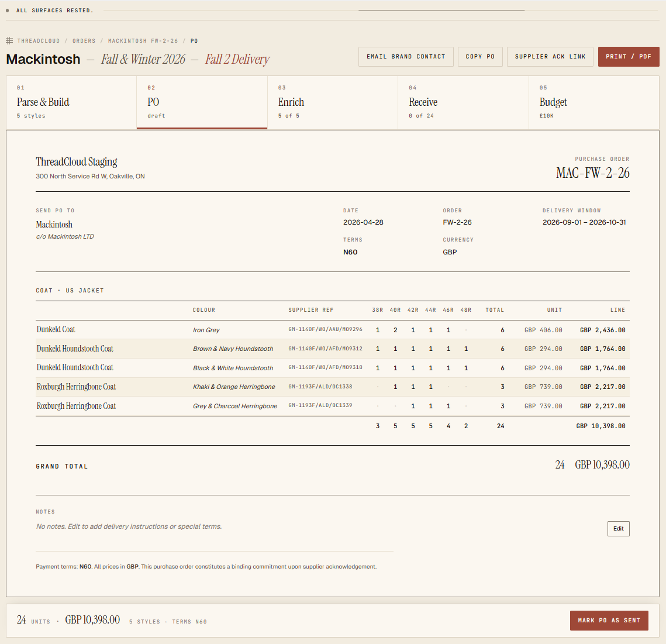Click the COAT · US JACKET section heading
Image resolution: width=666 pixels, height=644 pixels.
click(x=70, y=291)
